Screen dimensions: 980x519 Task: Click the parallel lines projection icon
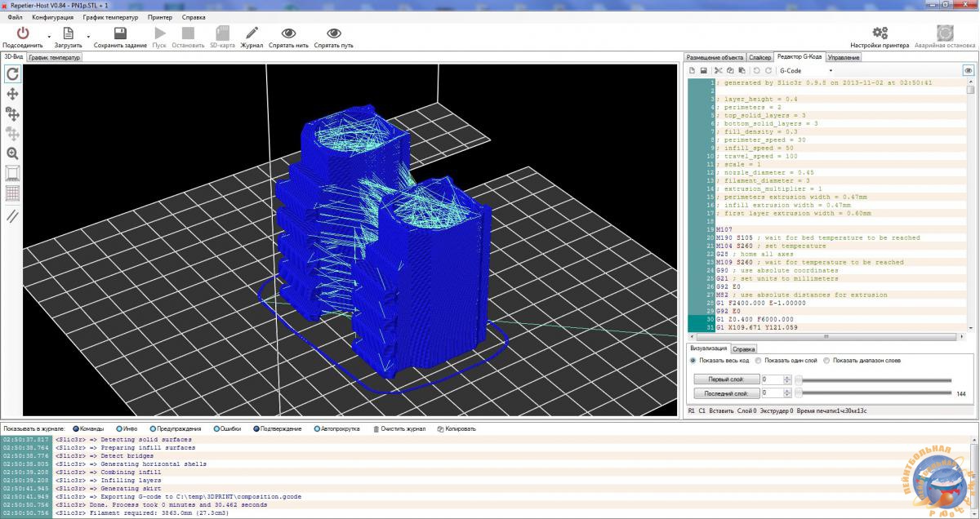tap(12, 216)
